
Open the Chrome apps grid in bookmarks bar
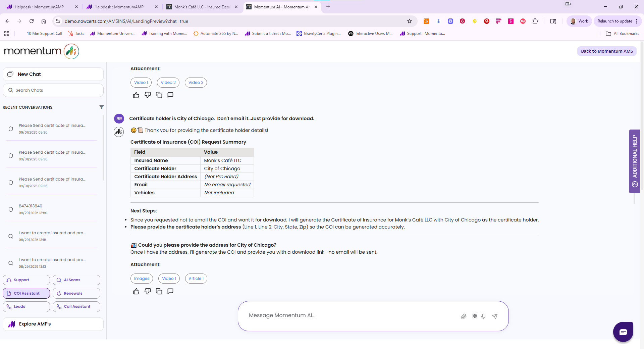point(7,34)
